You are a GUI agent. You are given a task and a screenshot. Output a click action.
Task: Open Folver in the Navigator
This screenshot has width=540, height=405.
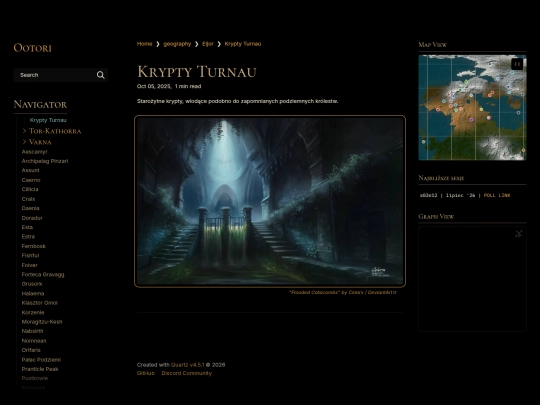29,265
